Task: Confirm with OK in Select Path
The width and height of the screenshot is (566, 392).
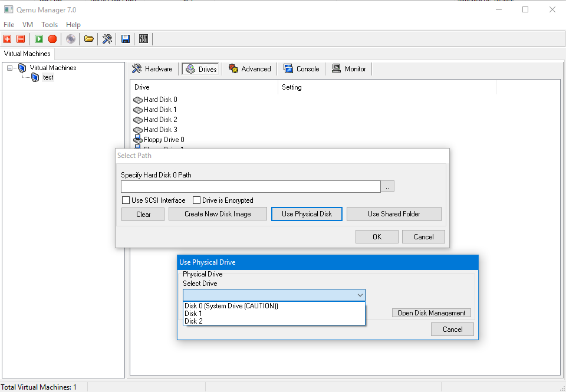Action: pyautogui.click(x=377, y=237)
